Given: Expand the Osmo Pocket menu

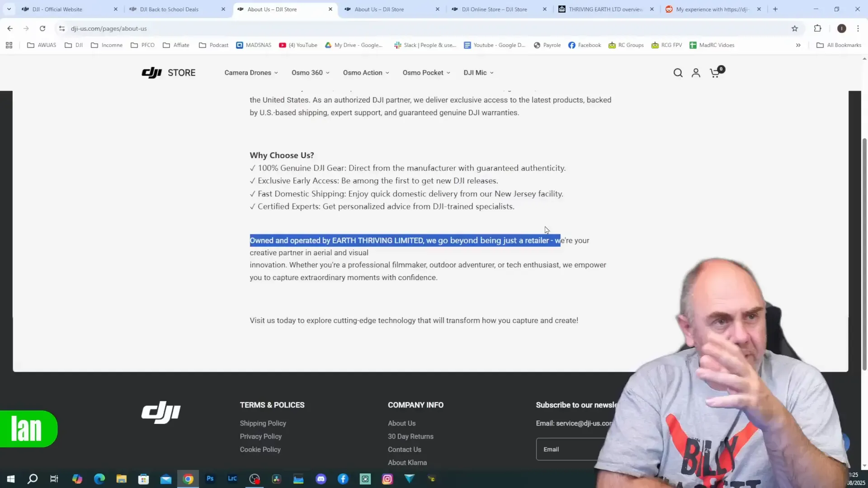Looking at the screenshot, I should pos(426,73).
